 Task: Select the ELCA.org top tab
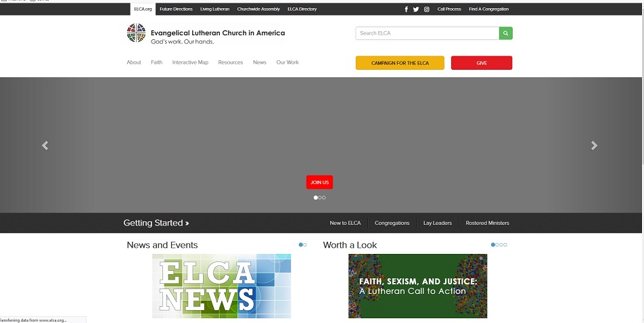[x=143, y=9]
